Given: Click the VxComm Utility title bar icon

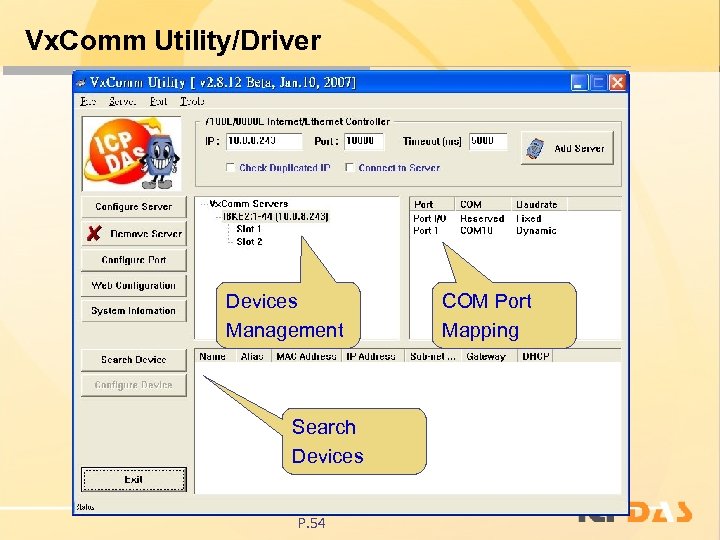Looking at the screenshot, I should [x=81, y=83].
